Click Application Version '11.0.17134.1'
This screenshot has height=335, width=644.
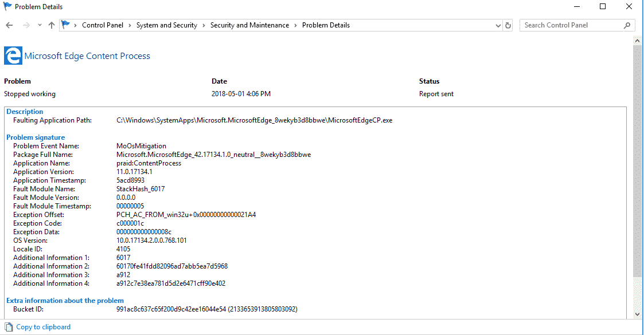[x=134, y=172]
